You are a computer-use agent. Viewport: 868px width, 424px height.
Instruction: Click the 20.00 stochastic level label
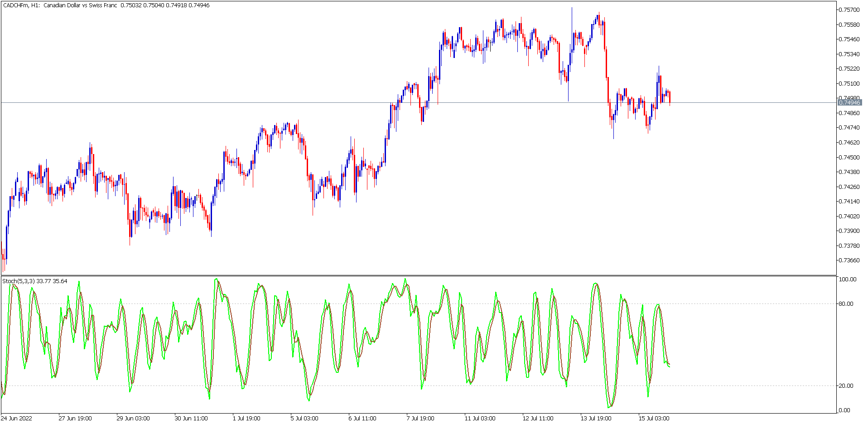[x=846, y=386]
